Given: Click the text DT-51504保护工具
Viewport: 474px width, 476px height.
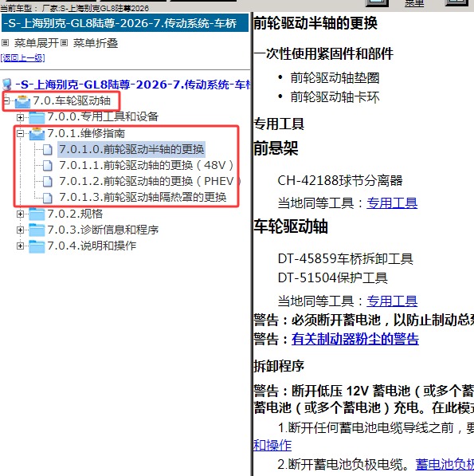Looking at the screenshot, I should (x=333, y=277).
